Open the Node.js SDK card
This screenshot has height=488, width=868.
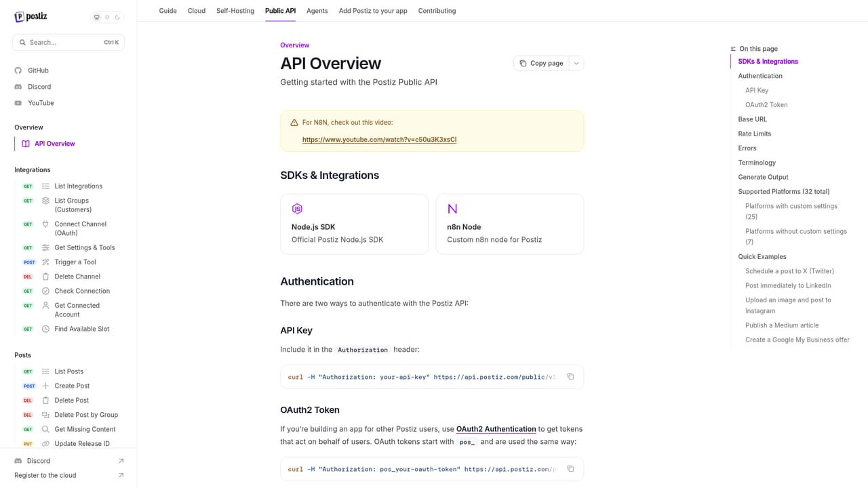point(354,224)
